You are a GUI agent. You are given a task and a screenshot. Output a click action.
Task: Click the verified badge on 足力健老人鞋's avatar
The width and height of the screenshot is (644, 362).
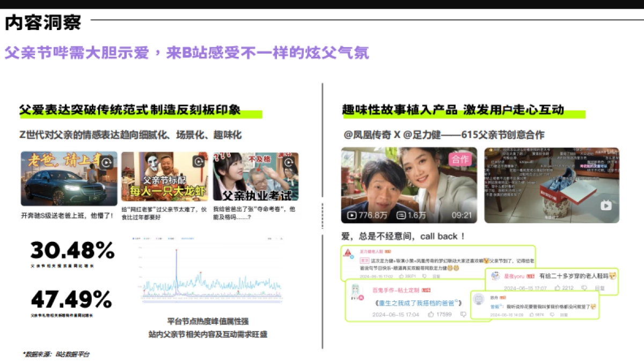pyautogui.click(x=352, y=257)
